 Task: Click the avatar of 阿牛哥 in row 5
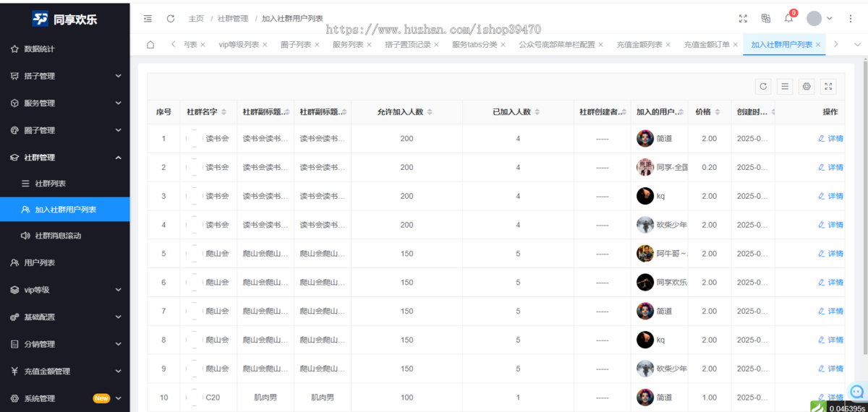coord(645,254)
